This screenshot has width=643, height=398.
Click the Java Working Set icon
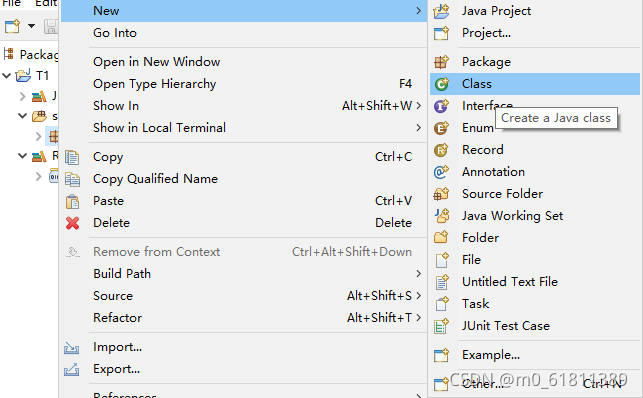click(x=441, y=216)
